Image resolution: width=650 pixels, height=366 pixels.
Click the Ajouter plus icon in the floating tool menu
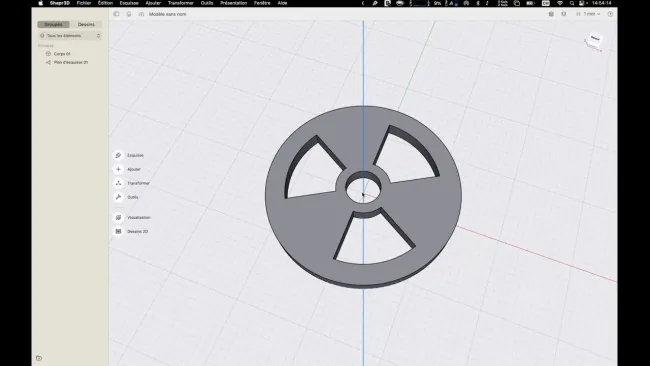118,169
